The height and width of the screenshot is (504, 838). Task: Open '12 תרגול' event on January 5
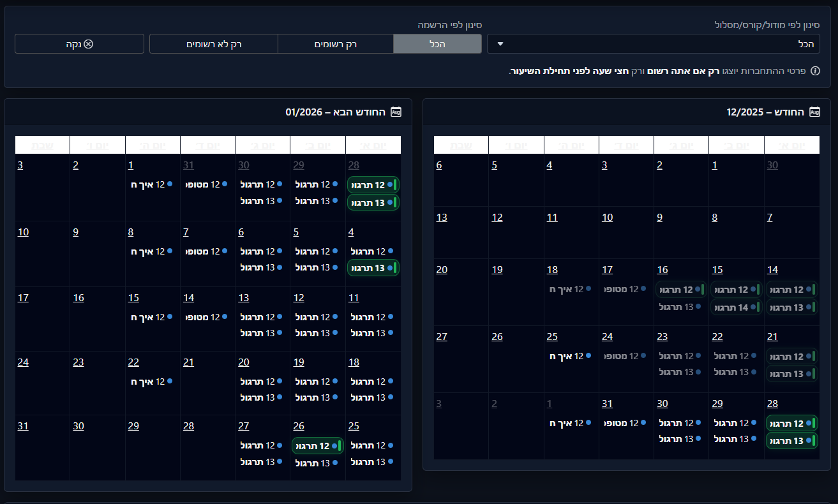pos(317,251)
